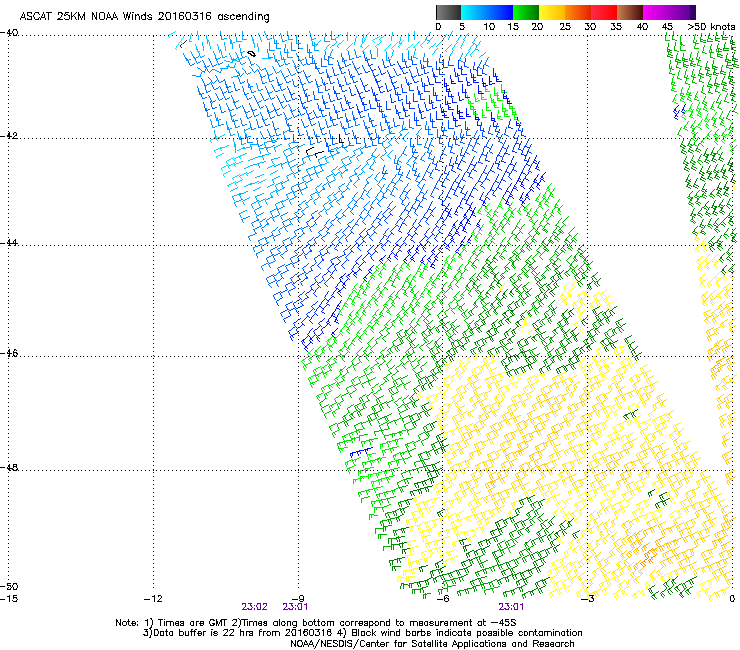Click the '35' label under the color bar
The width and height of the screenshot is (740, 650).
(x=616, y=27)
